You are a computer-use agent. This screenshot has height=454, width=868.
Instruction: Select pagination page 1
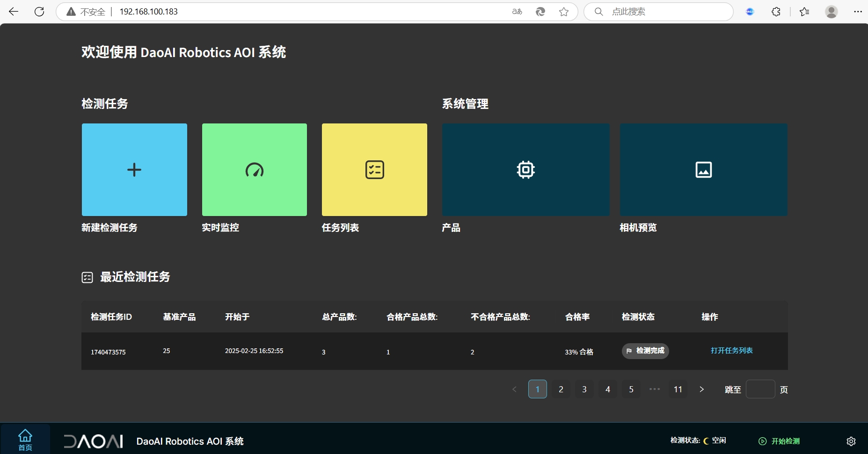[538, 389]
